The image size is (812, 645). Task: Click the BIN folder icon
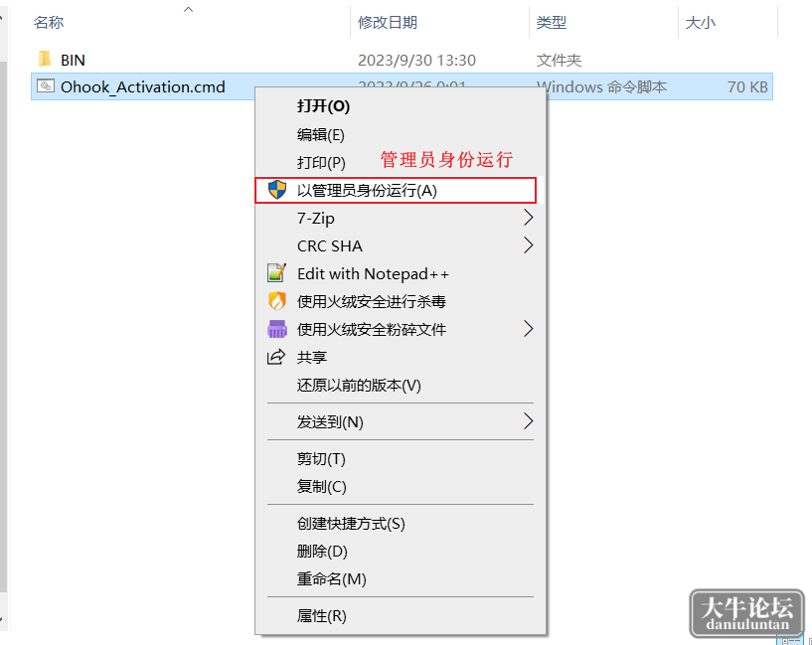(x=45, y=59)
